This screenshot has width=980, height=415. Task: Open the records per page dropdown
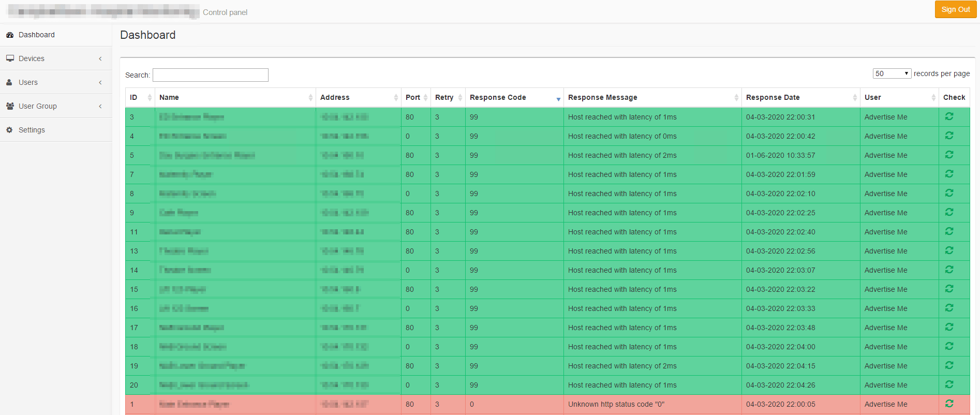tap(892, 73)
